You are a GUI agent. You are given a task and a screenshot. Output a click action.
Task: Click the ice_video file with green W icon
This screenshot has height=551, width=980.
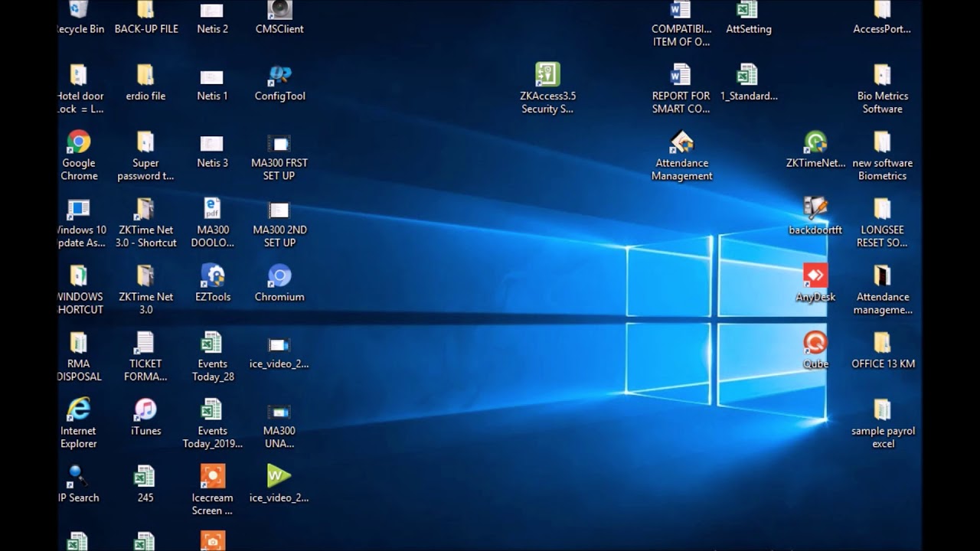click(279, 484)
